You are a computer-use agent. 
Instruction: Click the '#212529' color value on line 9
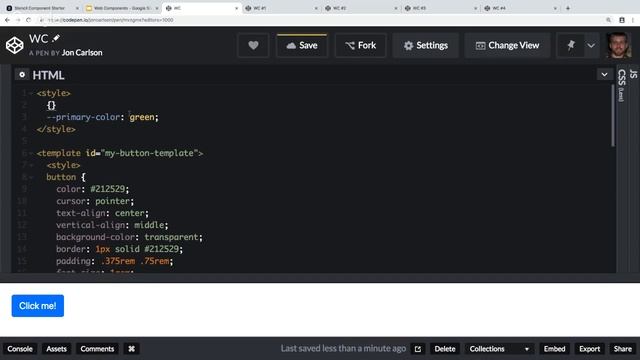pyautogui.click(x=107, y=189)
